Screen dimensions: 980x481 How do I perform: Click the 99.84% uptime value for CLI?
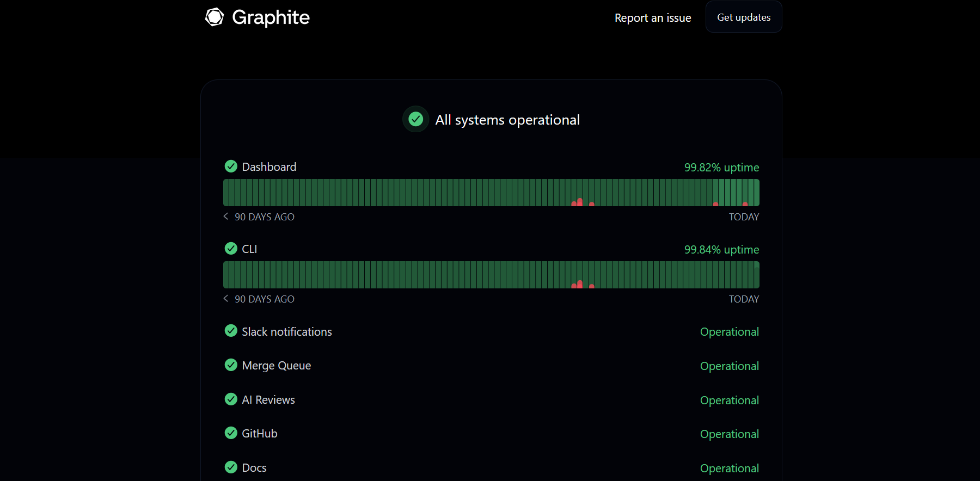click(721, 250)
